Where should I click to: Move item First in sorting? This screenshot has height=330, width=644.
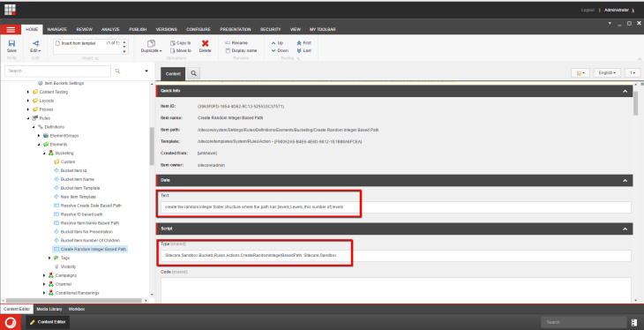tap(304, 42)
